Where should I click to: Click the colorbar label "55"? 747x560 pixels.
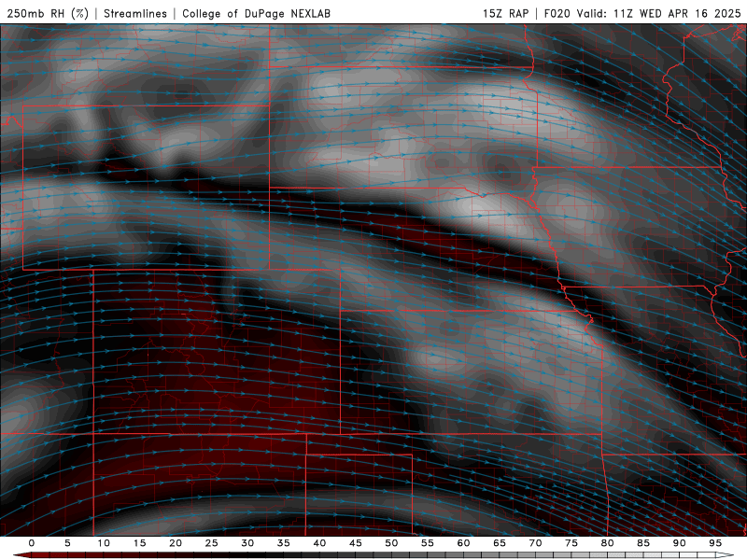coord(428,543)
